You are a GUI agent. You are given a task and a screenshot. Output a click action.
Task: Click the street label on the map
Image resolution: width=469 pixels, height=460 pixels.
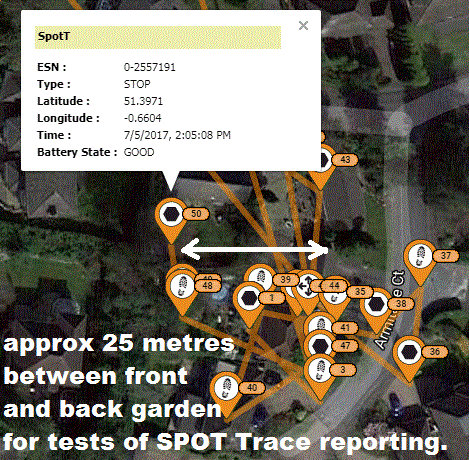[x=389, y=310]
